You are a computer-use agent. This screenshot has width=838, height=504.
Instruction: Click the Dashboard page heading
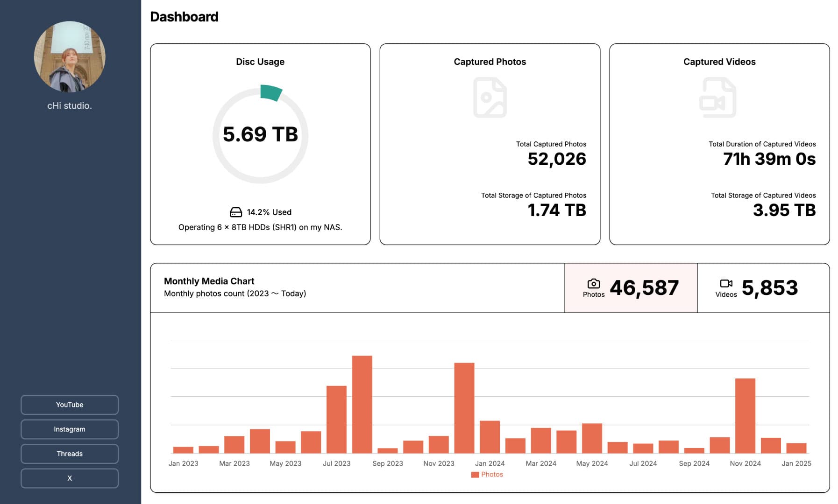coord(184,17)
